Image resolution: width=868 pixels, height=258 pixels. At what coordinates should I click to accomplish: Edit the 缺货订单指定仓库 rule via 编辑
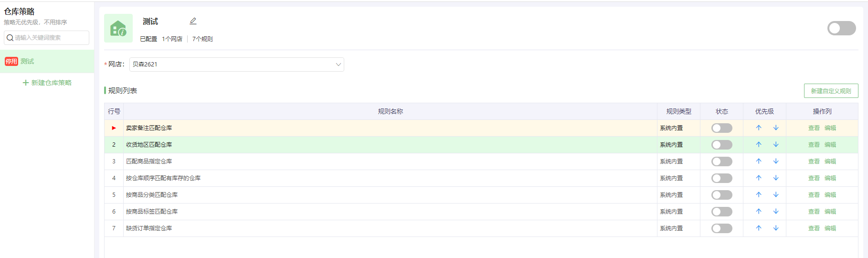pos(830,228)
